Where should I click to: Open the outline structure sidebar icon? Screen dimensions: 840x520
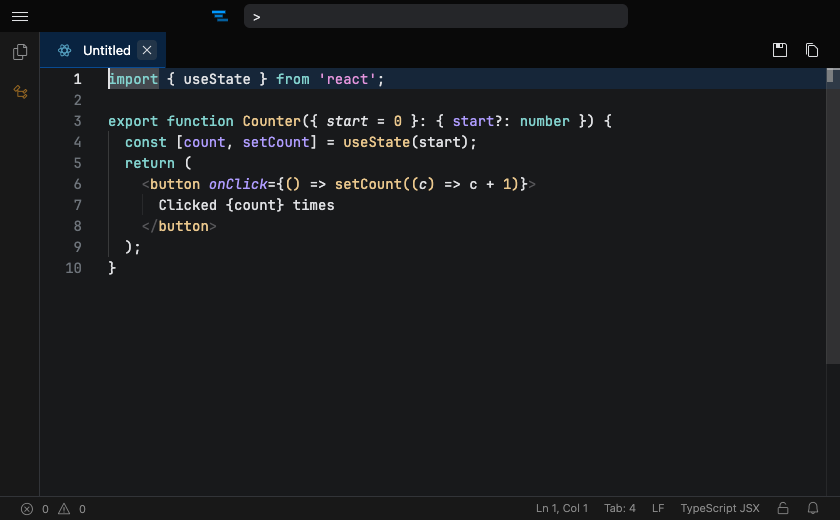click(20, 92)
